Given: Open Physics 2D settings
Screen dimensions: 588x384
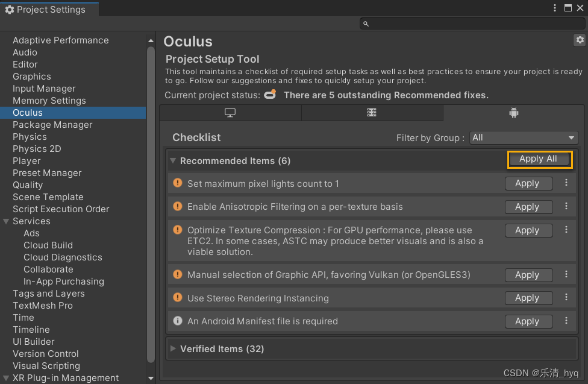Looking at the screenshot, I should [x=37, y=149].
